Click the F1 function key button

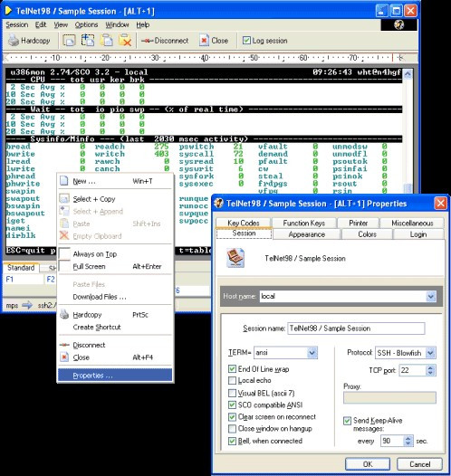[x=24, y=279]
